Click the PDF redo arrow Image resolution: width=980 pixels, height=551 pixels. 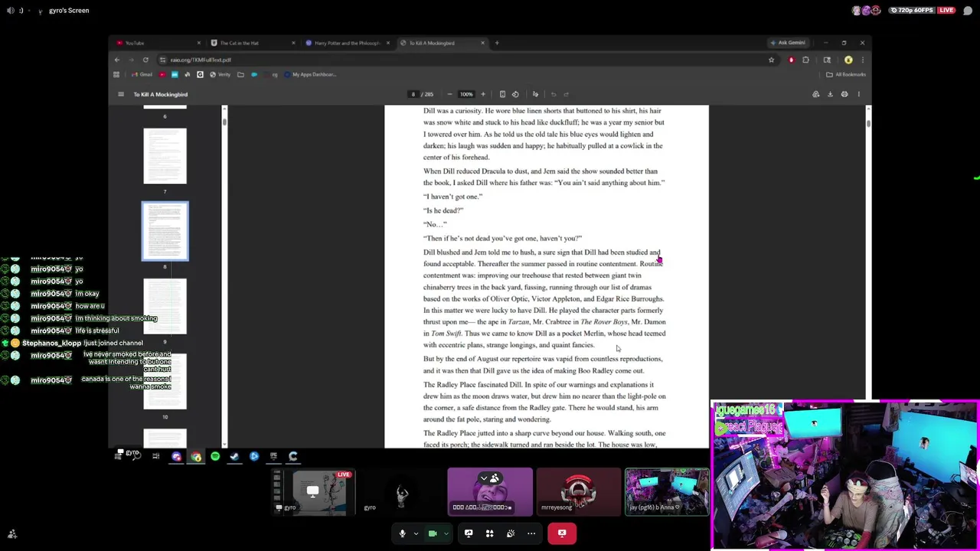pos(567,94)
